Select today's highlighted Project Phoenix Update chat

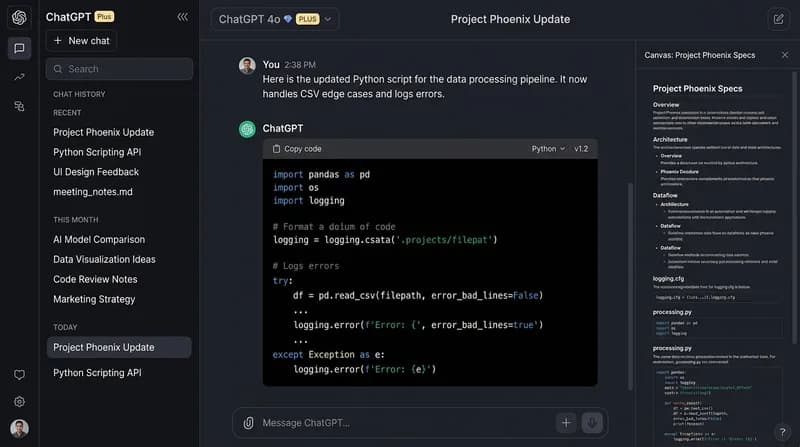(119, 347)
